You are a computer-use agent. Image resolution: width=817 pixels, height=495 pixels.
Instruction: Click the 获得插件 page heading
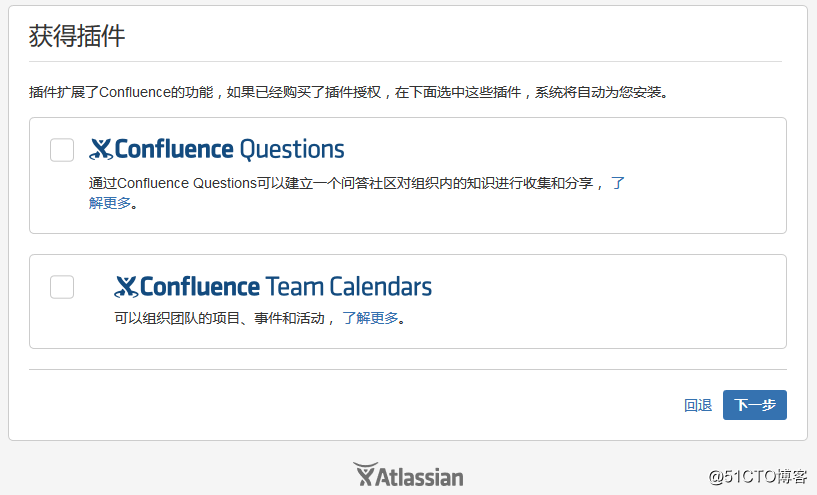coord(77,36)
